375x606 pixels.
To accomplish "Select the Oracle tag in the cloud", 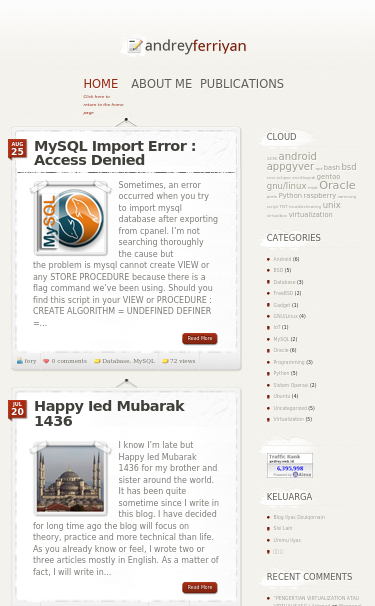I will pos(337,185).
